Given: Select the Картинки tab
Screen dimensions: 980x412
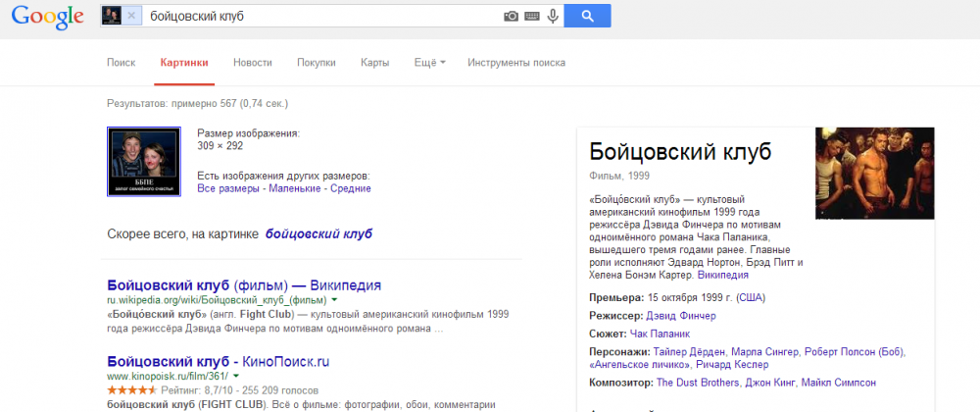Looking at the screenshot, I should [x=184, y=63].
